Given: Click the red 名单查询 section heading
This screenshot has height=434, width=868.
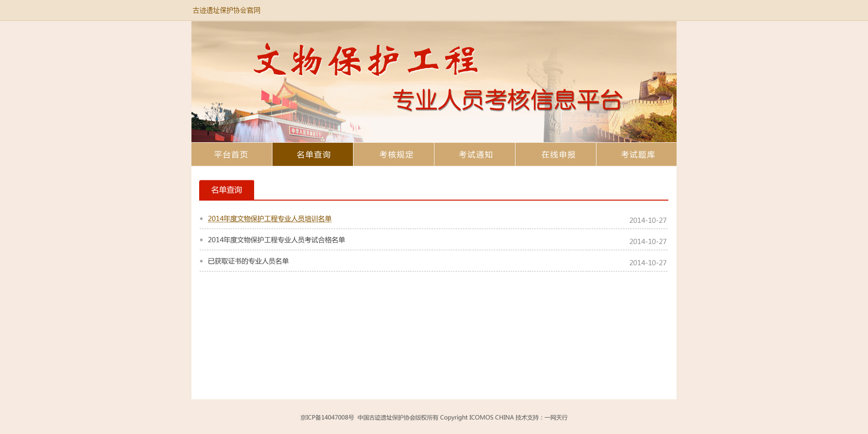Looking at the screenshot, I should pos(226,190).
